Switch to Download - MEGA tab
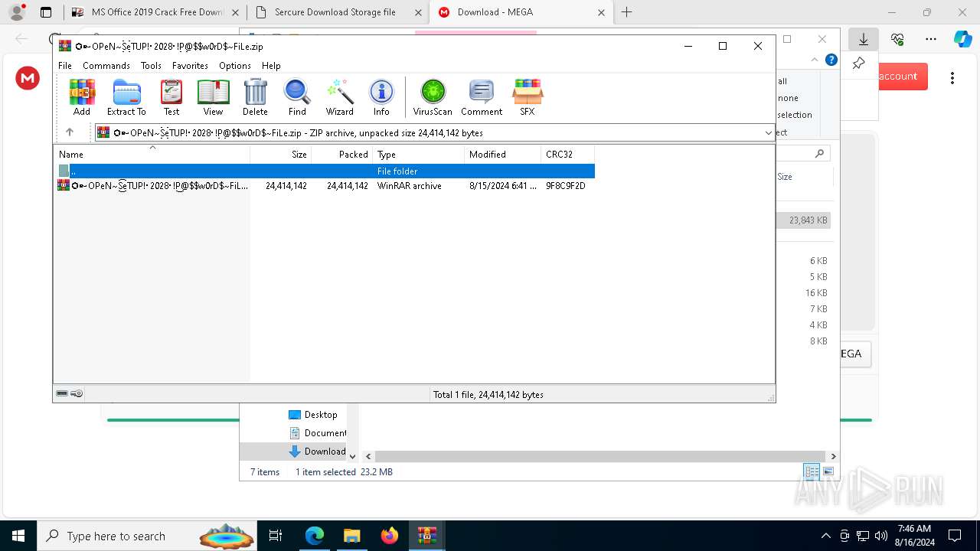 click(521, 12)
